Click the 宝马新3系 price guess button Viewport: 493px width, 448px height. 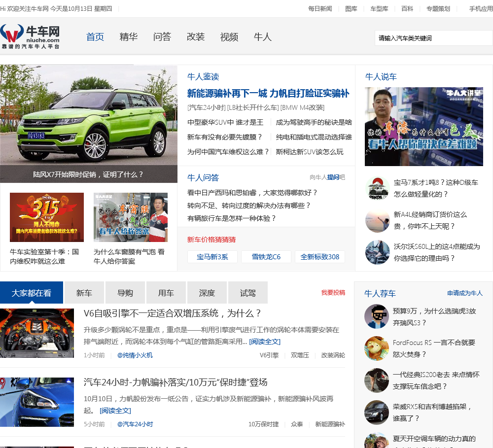pyautogui.click(x=212, y=257)
